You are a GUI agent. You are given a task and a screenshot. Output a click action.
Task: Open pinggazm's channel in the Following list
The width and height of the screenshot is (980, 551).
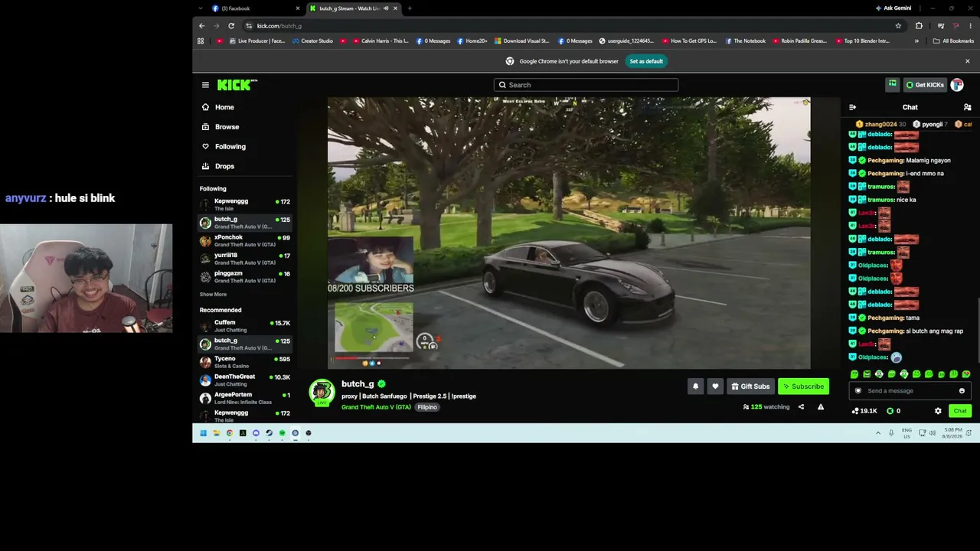(245, 276)
